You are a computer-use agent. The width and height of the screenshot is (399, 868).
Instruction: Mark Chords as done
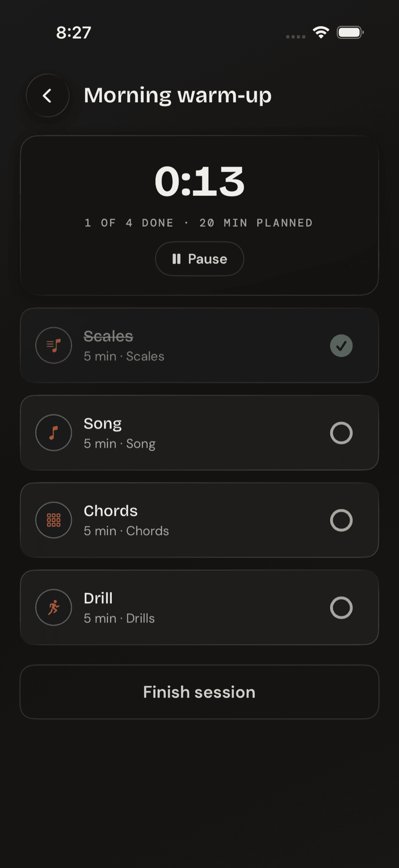[x=342, y=521]
